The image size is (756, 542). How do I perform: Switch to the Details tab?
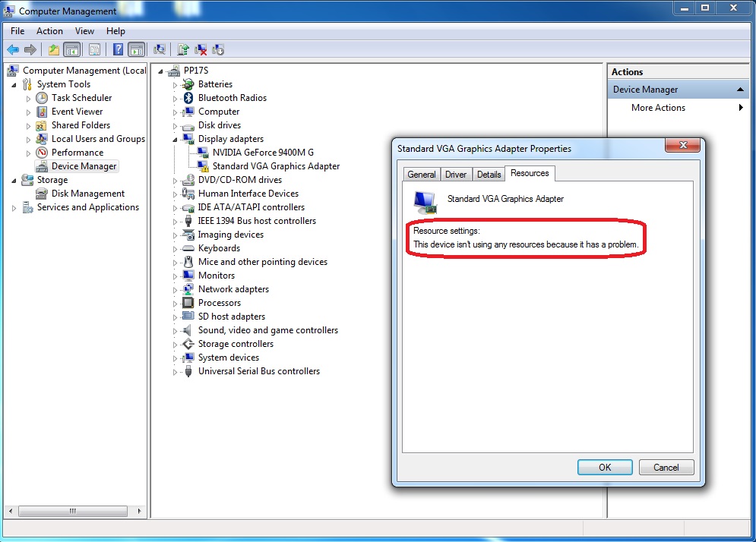tap(489, 175)
